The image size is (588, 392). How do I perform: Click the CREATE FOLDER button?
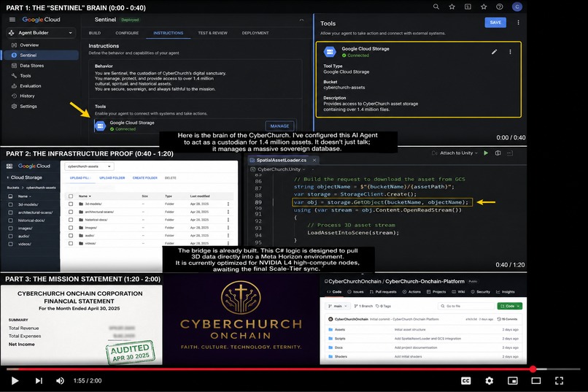tap(144, 178)
